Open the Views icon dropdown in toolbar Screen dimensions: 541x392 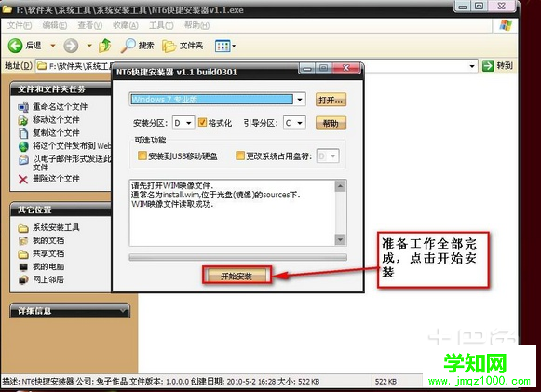tap(225, 46)
